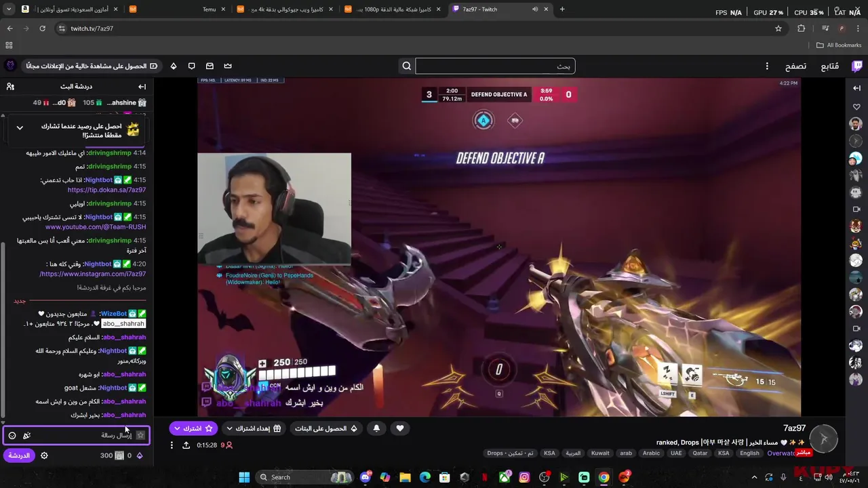
Task: Click the Windows Start button
Action: tap(244, 477)
